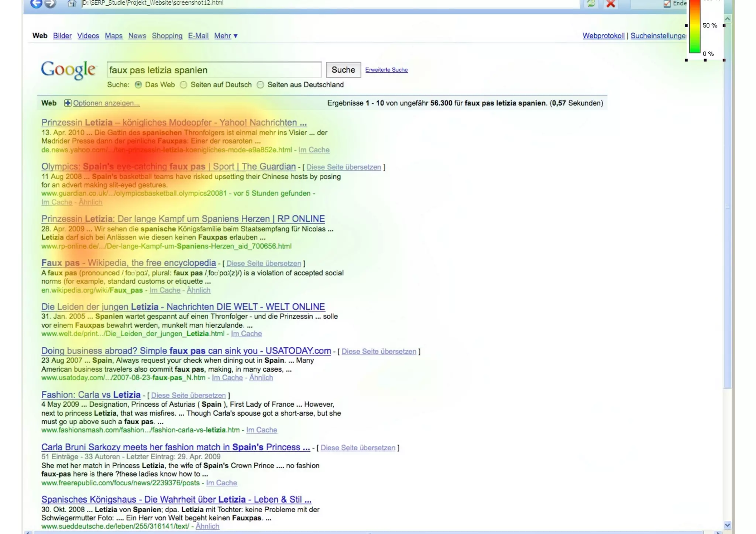Click the scrollbar up arrow
The image size is (756, 534).
pos(727,18)
